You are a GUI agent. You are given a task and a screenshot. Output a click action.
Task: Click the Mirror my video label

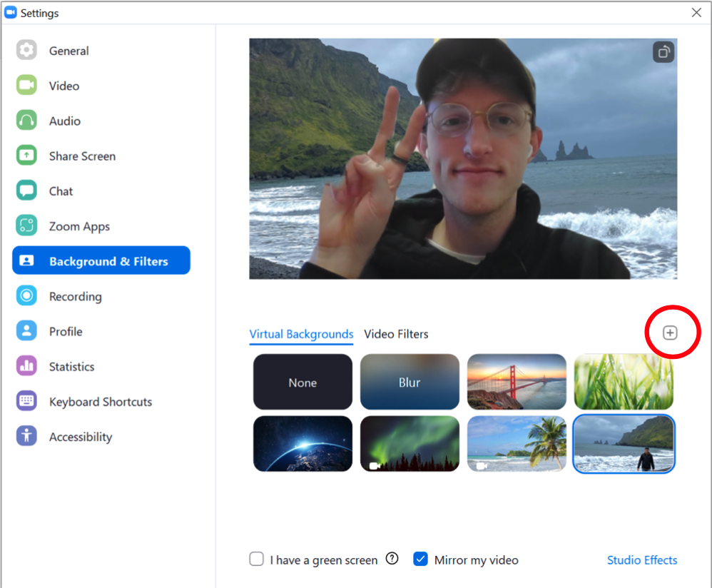477,560
